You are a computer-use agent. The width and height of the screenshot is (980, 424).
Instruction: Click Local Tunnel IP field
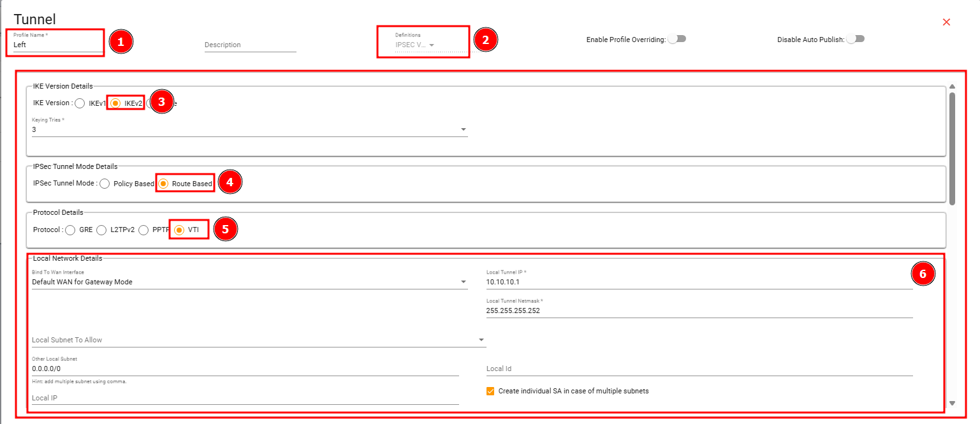click(699, 282)
